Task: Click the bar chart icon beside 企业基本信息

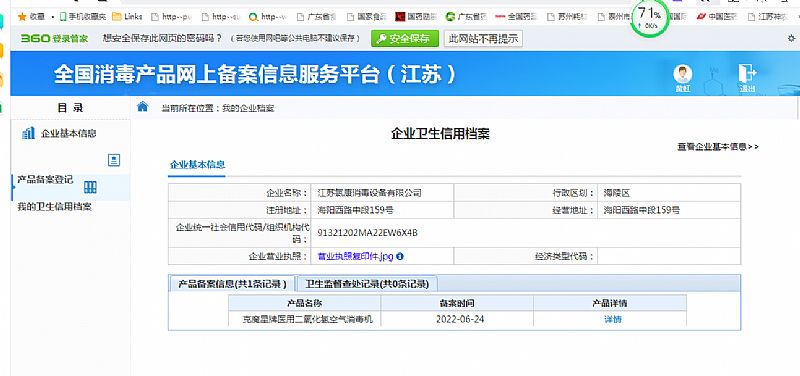Action: (29, 134)
